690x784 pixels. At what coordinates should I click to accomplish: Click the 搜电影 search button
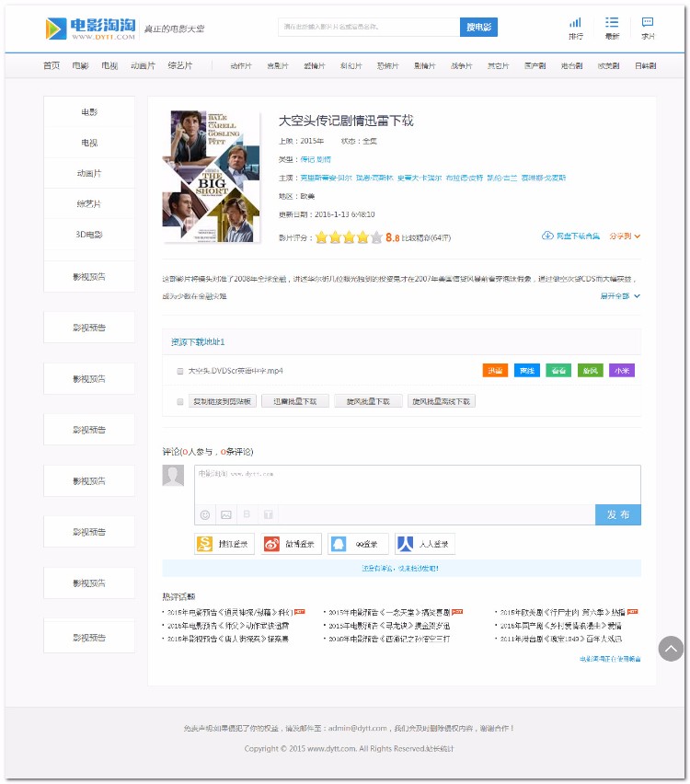click(478, 27)
